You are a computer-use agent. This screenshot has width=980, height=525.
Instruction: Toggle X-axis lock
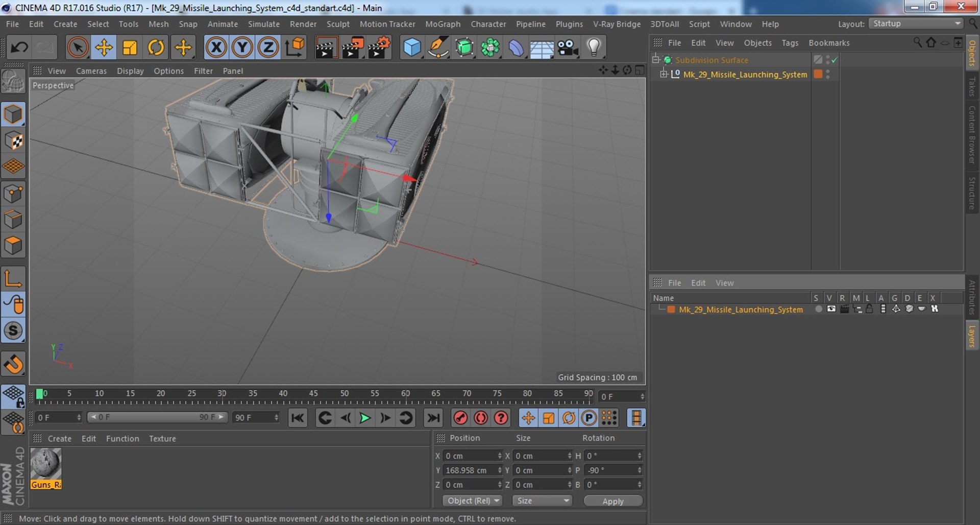[216, 47]
